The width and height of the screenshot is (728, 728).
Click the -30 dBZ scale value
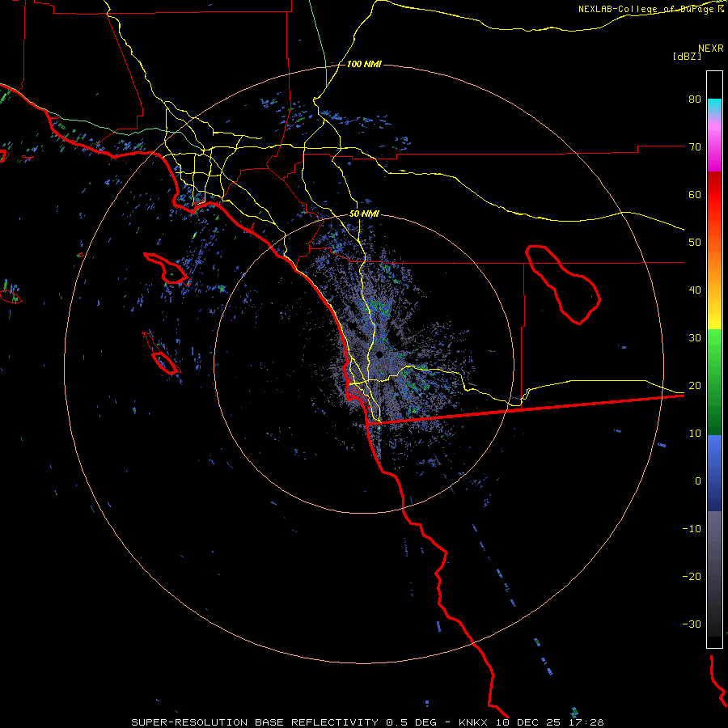point(692,624)
